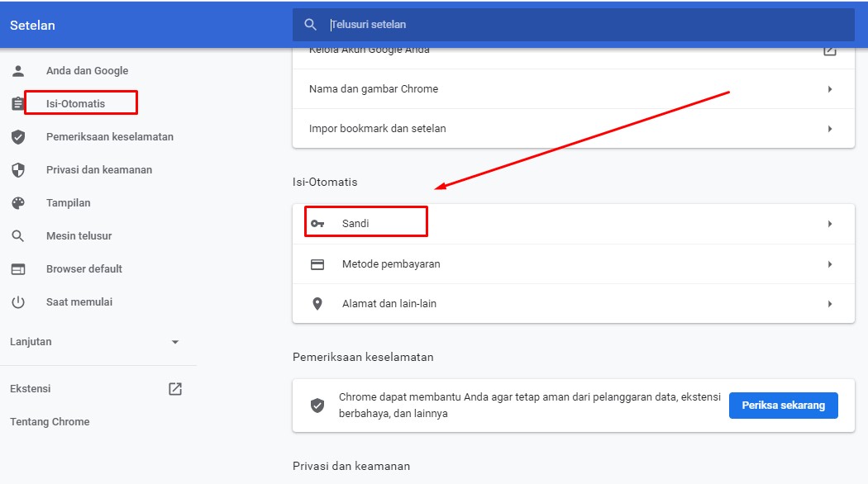Open Anda dan Google menu item
868x484 pixels.
point(87,71)
